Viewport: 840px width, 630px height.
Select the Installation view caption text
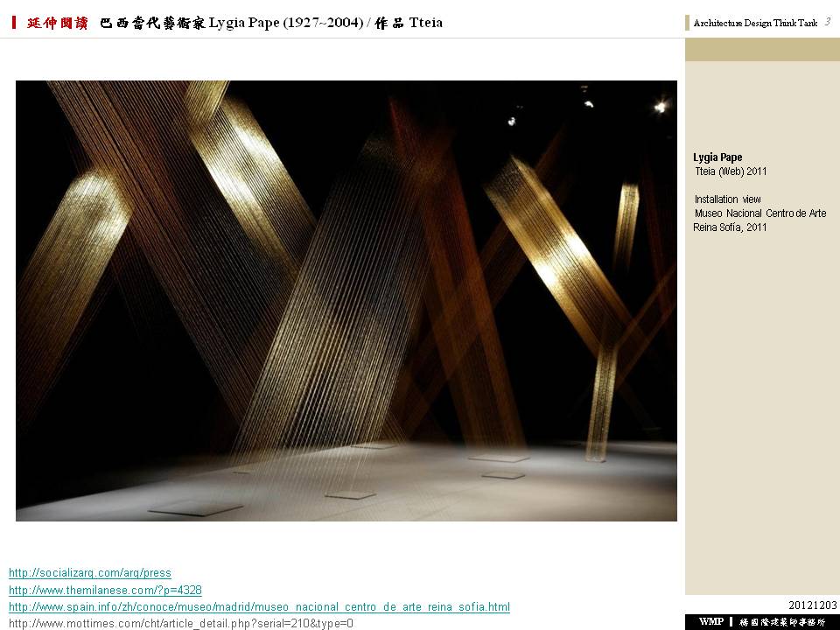pyautogui.click(x=727, y=199)
